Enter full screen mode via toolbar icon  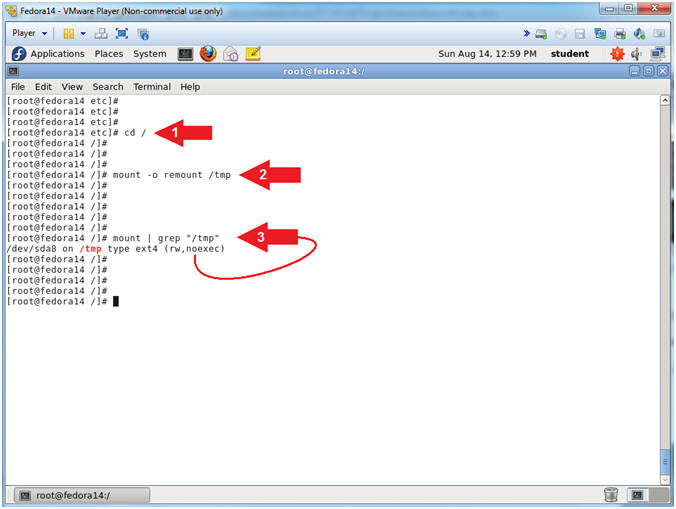pos(122,33)
